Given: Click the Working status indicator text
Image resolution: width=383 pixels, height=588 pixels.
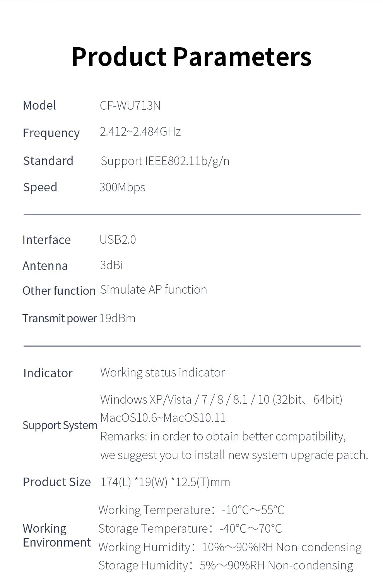Looking at the screenshot, I should click(x=162, y=373).
